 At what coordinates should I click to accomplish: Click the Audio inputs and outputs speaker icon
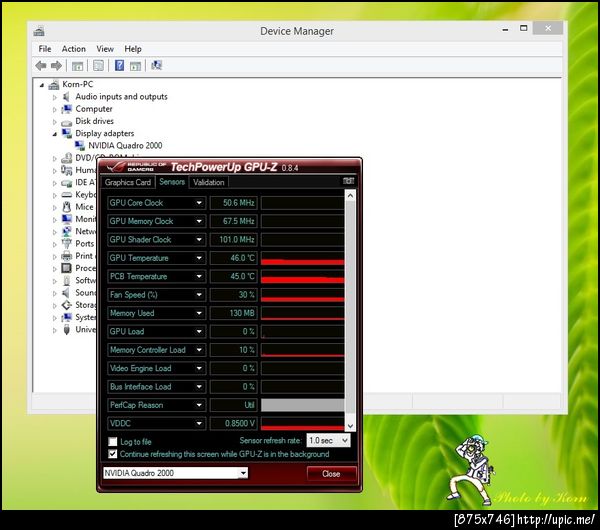point(66,96)
